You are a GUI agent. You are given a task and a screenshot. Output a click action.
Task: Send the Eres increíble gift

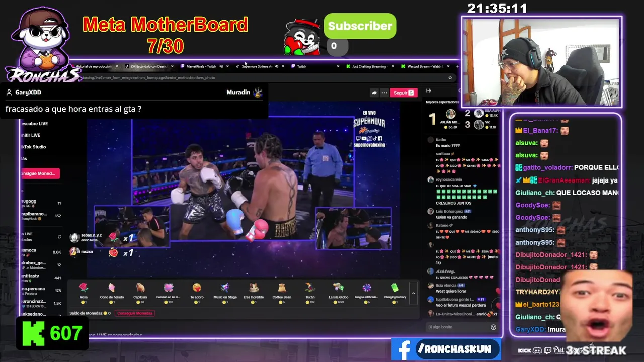pyautogui.click(x=254, y=292)
